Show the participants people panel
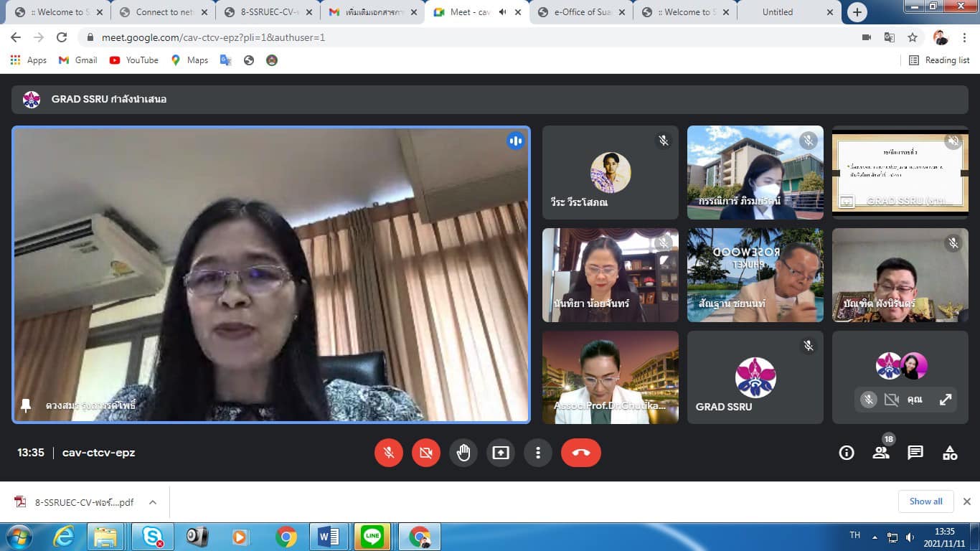 [880, 453]
